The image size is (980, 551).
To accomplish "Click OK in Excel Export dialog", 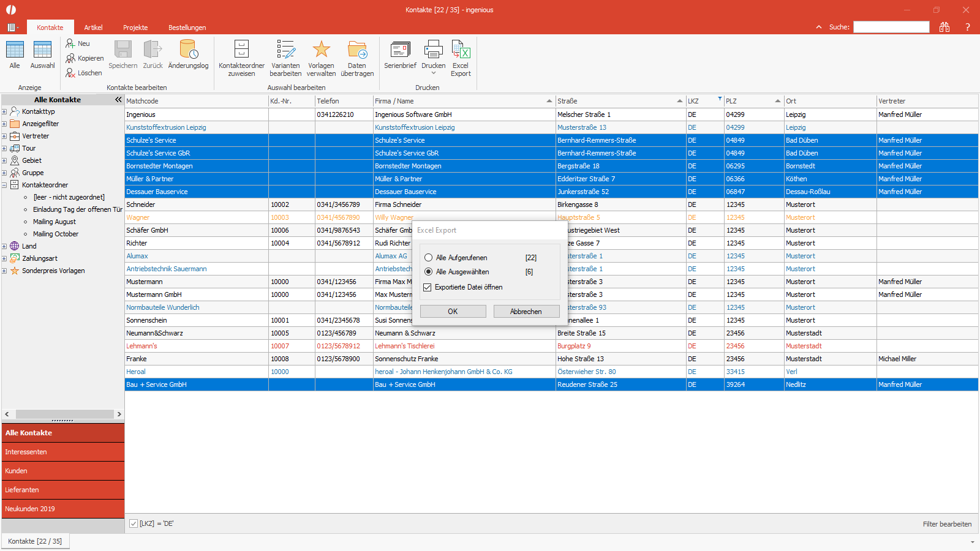I will [453, 312].
